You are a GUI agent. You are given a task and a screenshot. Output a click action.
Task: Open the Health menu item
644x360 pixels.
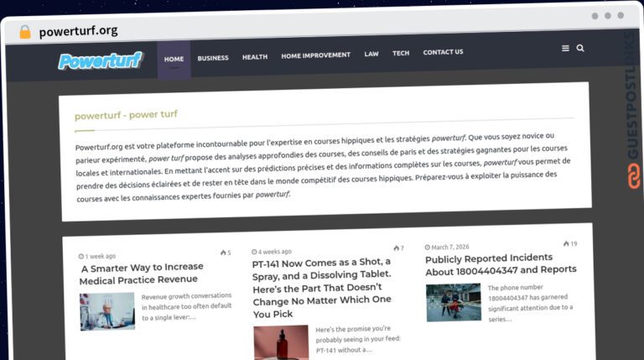coord(255,57)
